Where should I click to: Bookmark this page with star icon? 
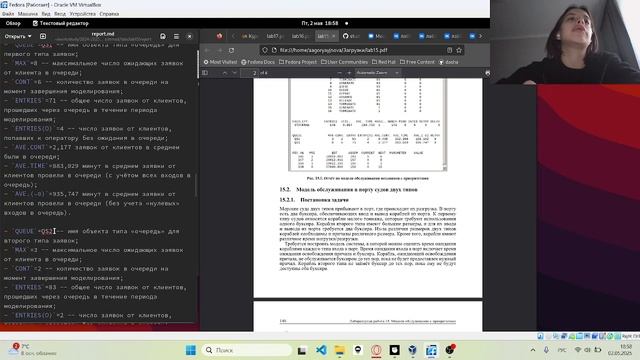pos(459,50)
